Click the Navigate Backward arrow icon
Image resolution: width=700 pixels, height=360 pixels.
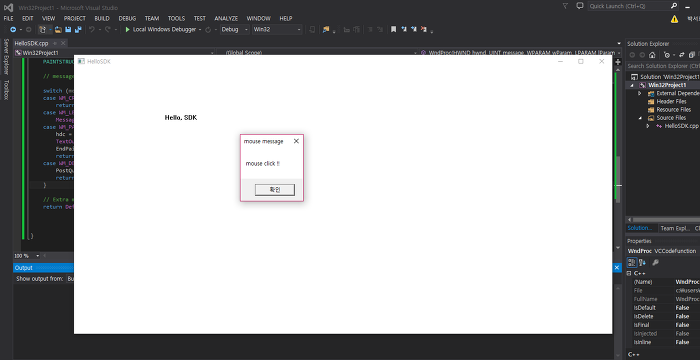coord(13,29)
